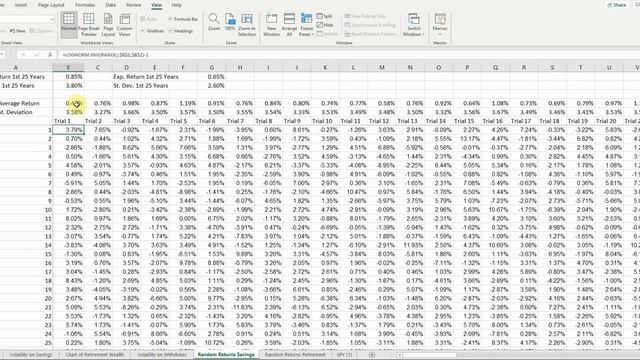Open Custom Views
The height and width of the screenshot is (360, 640).
pyautogui.click(x=124, y=24)
